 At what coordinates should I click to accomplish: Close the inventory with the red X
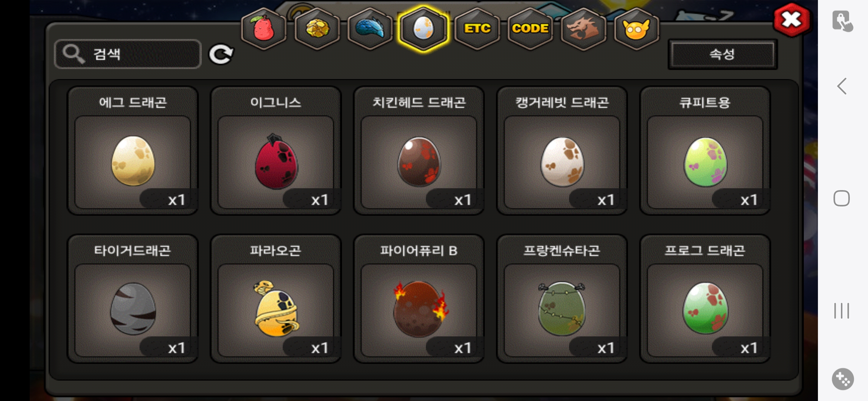tap(791, 20)
